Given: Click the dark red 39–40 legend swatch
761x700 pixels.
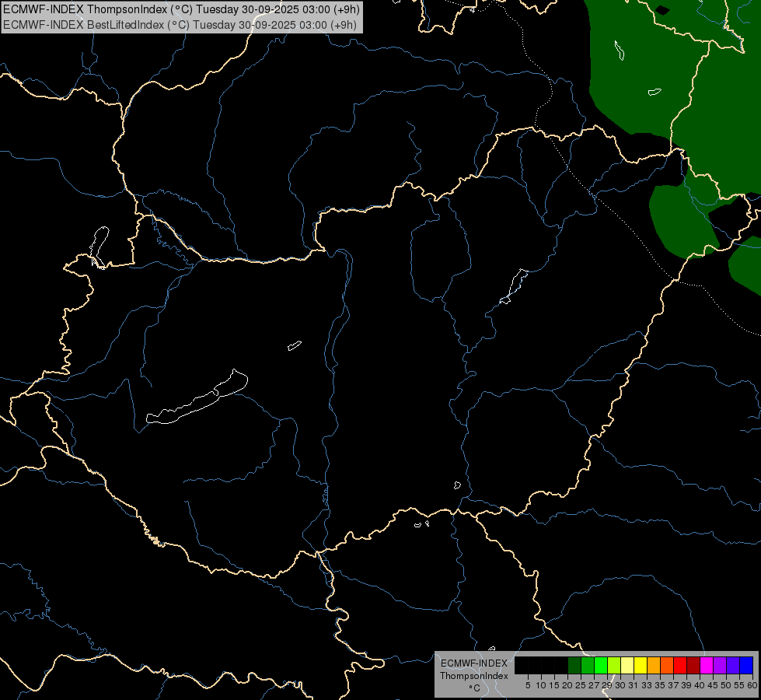Looking at the screenshot, I should [693, 665].
